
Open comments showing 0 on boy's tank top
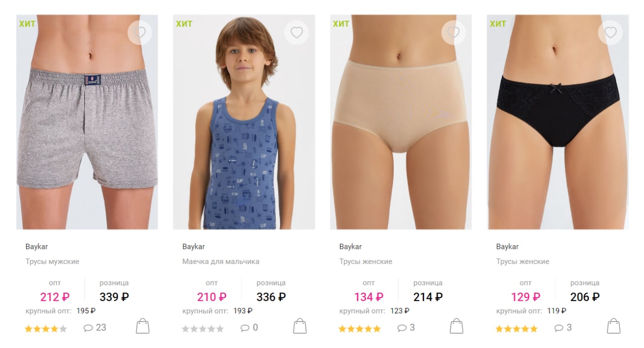[250, 328]
